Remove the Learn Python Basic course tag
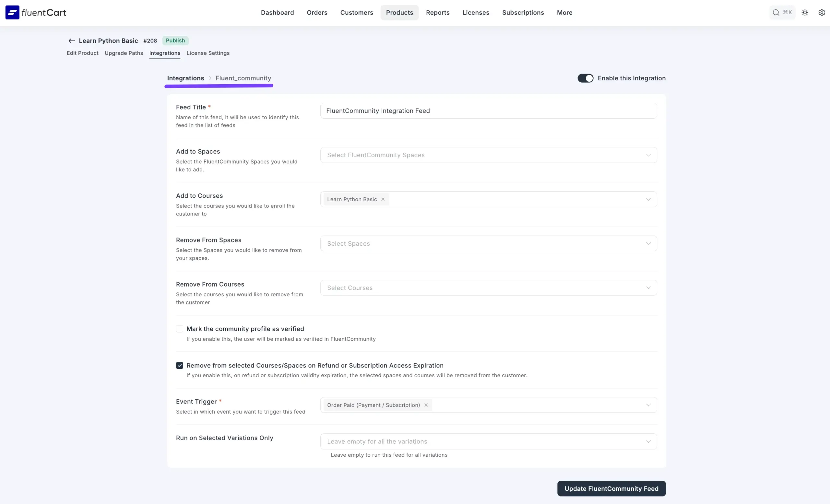This screenshot has width=830, height=504. coord(383,199)
